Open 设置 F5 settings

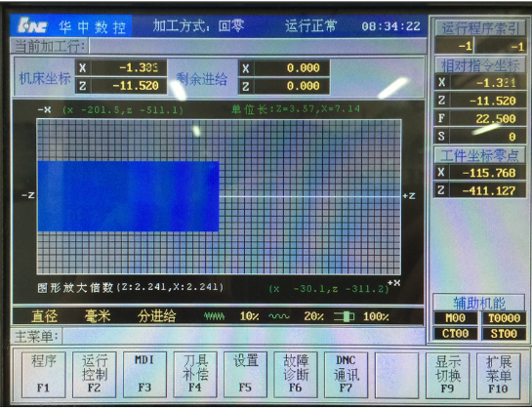(x=245, y=374)
